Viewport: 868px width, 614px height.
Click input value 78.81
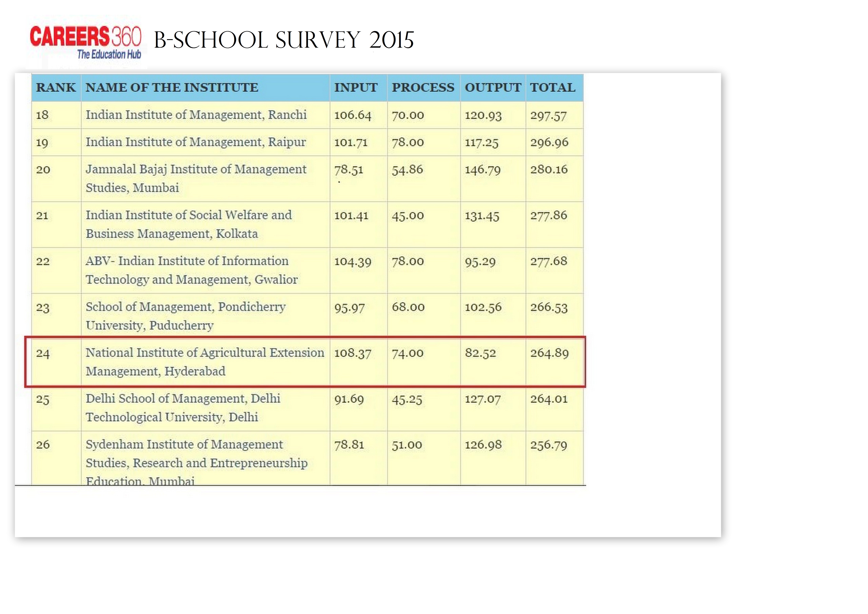349,445
